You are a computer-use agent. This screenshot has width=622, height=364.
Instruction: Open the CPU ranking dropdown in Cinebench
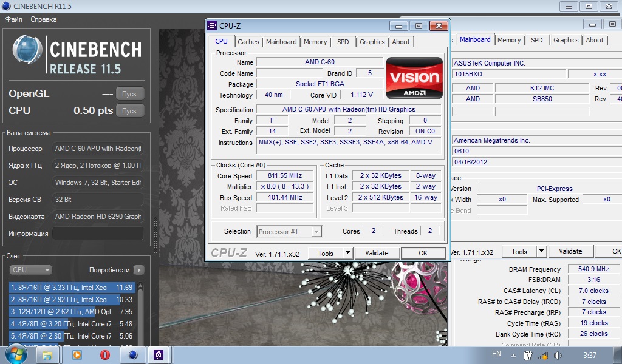[x=30, y=270]
